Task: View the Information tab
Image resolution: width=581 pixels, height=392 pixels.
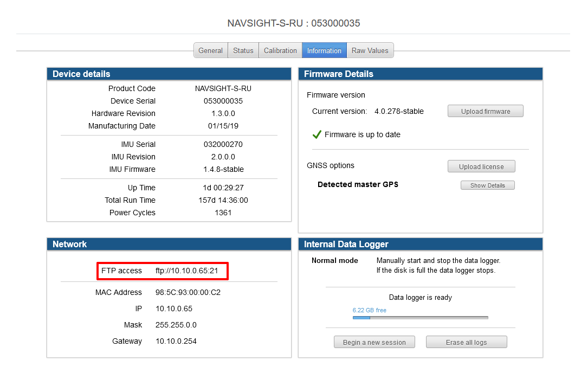Action: tap(324, 50)
